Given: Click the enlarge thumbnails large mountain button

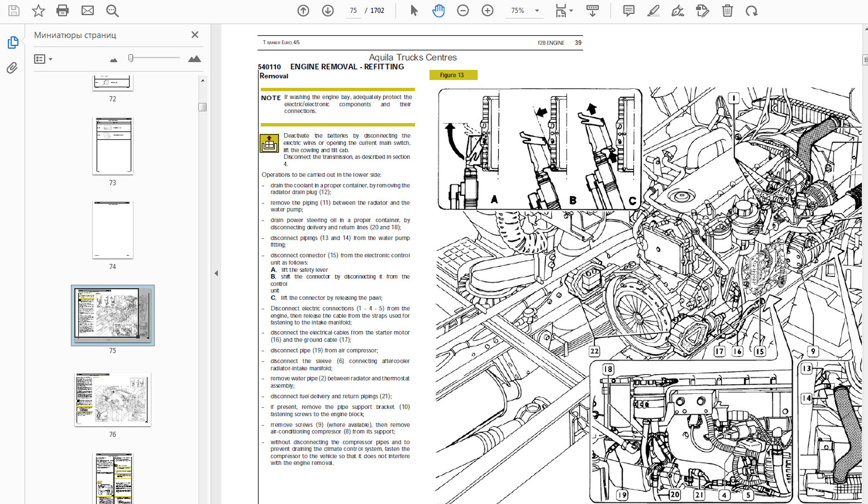Looking at the screenshot, I should point(194,59).
